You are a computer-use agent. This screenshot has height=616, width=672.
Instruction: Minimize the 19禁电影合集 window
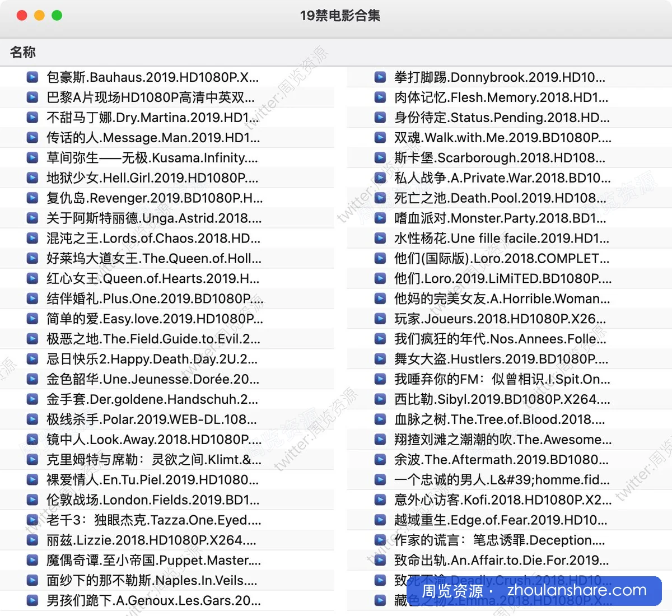39,16
